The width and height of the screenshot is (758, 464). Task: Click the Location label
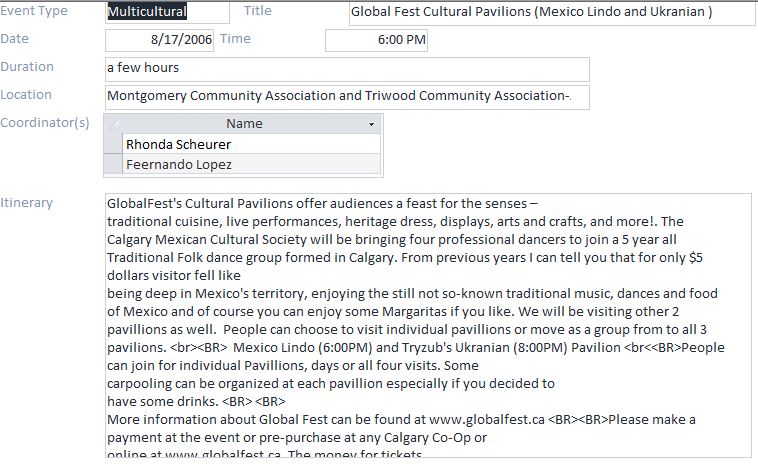click(x=26, y=95)
